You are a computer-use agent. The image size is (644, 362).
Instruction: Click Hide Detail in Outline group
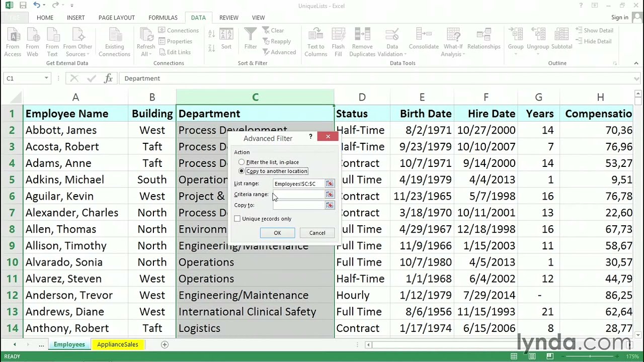pos(593,41)
